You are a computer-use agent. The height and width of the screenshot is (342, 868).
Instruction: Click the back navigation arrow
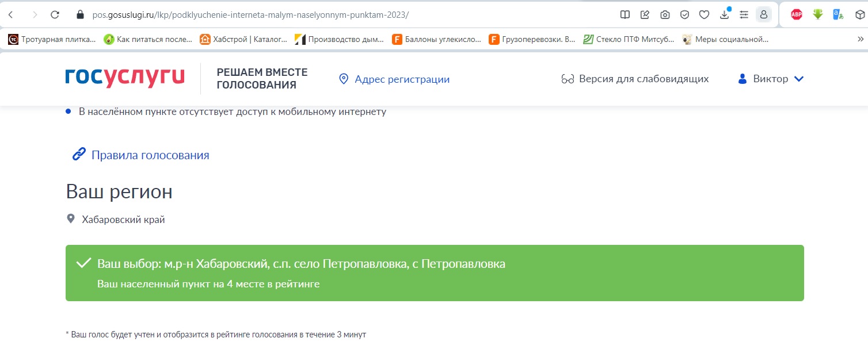click(10, 14)
